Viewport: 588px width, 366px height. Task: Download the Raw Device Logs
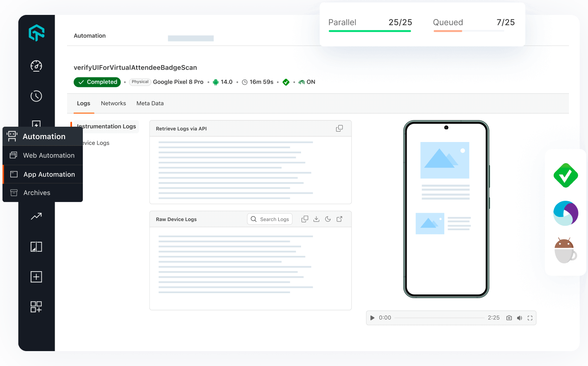coord(316,219)
